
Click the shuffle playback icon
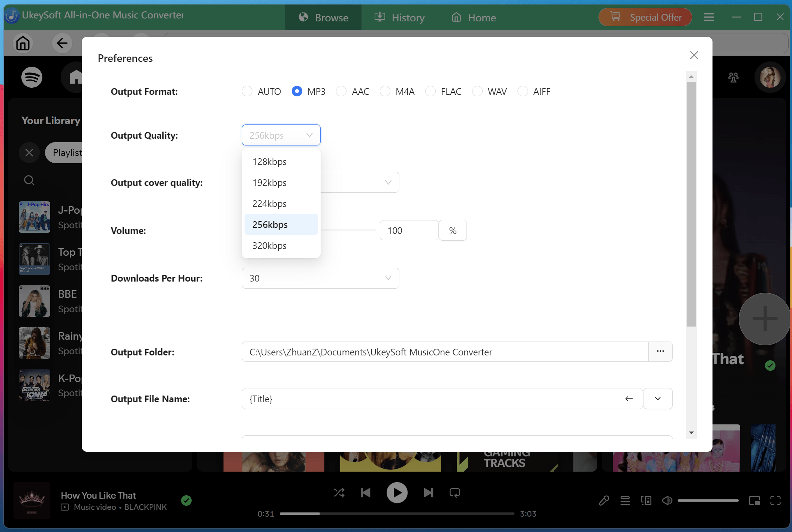(x=339, y=492)
